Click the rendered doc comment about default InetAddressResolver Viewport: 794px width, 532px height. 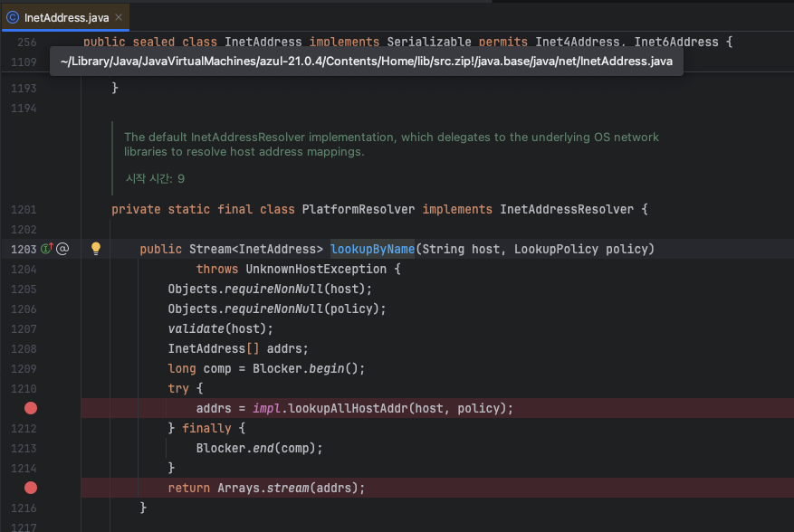(391, 144)
